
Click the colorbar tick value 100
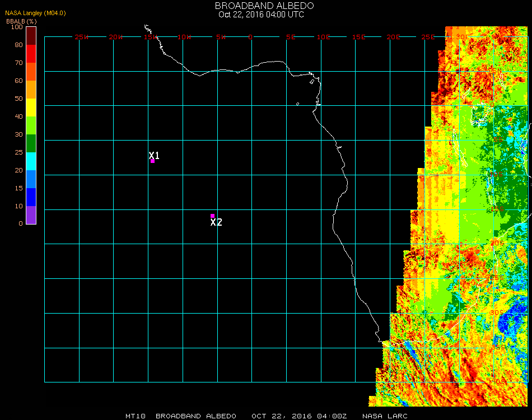click(17, 27)
